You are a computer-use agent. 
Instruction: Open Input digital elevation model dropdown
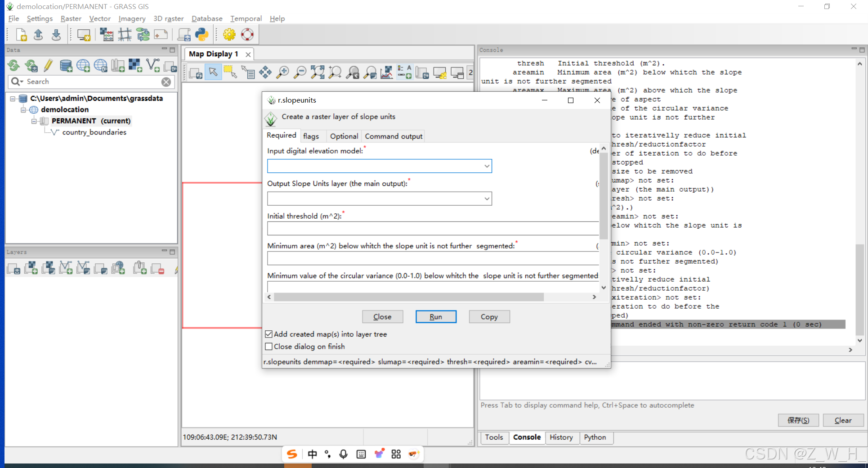point(487,166)
